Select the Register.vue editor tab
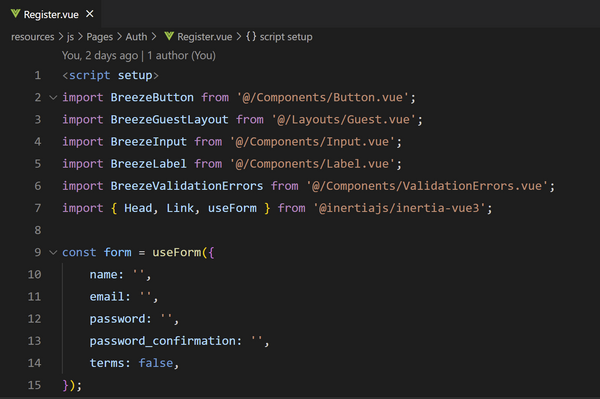The width and height of the screenshot is (600, 399). (x=51, y=14)
